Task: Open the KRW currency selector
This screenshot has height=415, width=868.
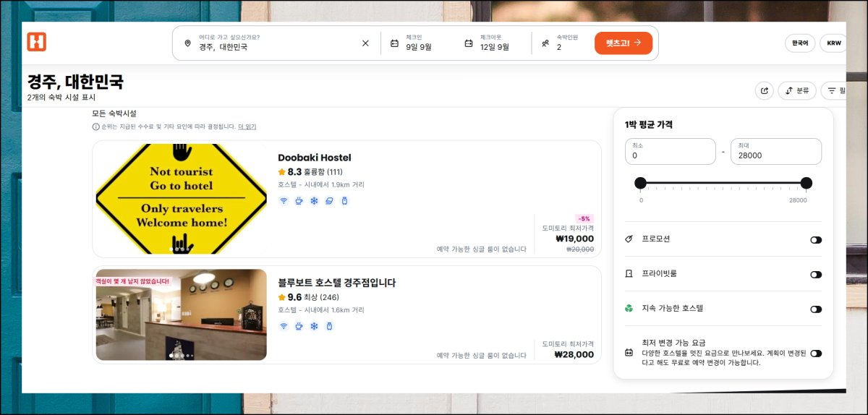Action: click(x=834, y=43)
